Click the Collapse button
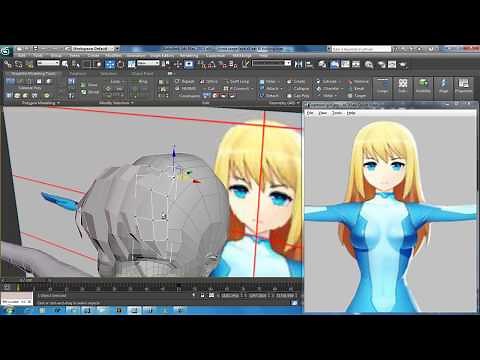Image resolution: width=480 pixels, height=360 pixels. [298, 89]
